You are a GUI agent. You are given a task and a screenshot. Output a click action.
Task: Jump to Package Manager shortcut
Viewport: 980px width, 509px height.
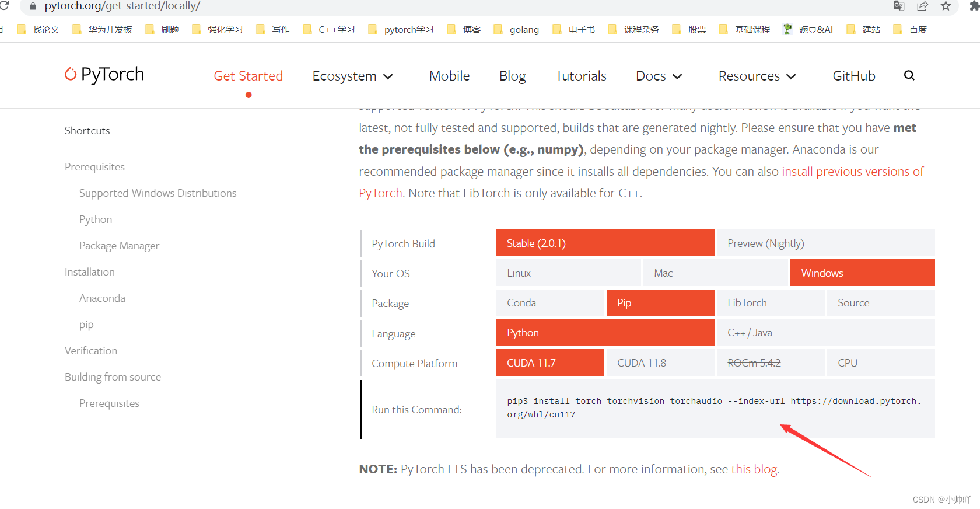point(119,245)
